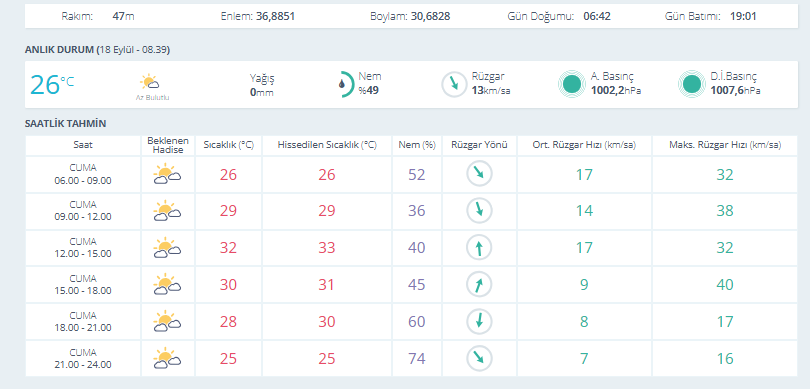
Task: Click max wind speed 40 in 15.00 - 18.00 row
Action: click(x=725, y=285)
